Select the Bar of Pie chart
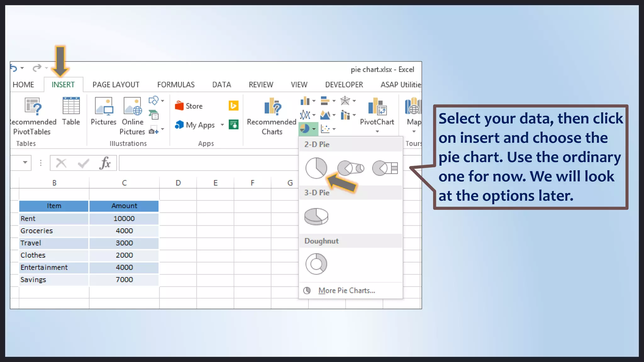 (x=385, y=168)
